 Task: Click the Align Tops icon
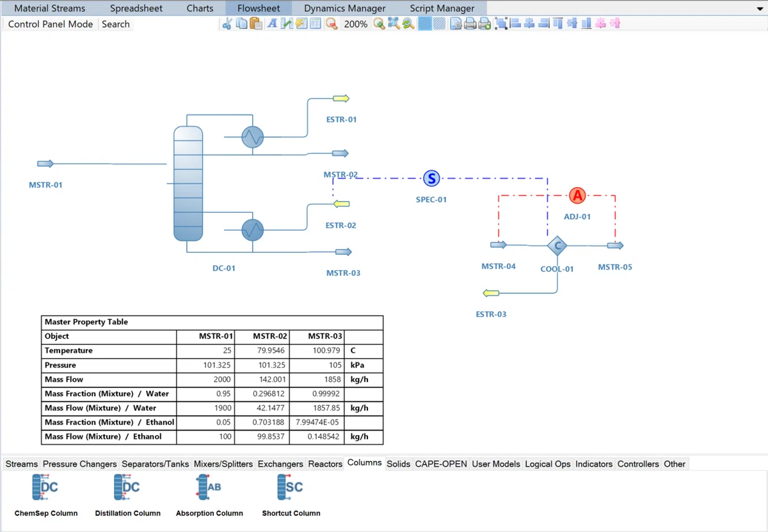(x=559, y=24)
